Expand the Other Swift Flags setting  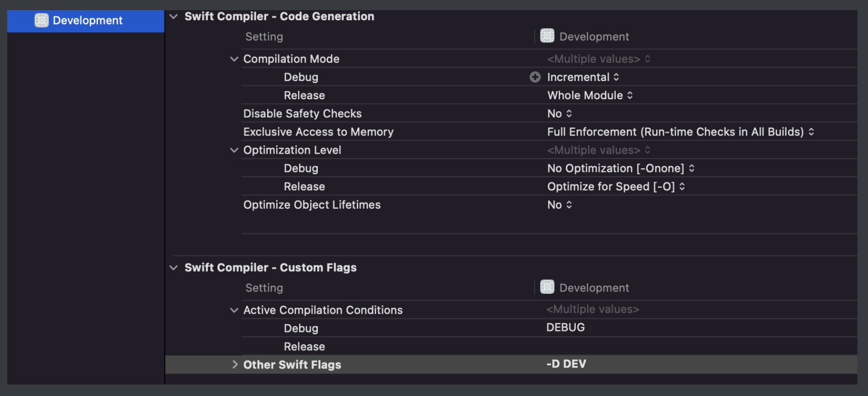tap(234, 365)
